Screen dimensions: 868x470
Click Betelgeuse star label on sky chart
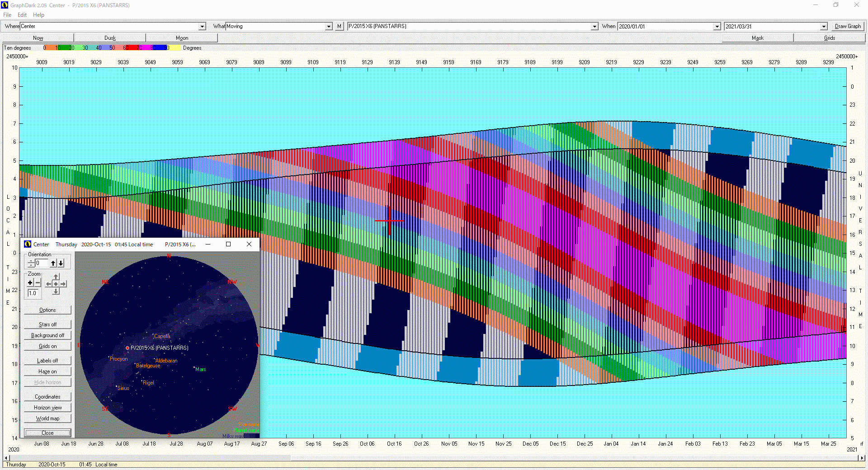coord(148,366)
